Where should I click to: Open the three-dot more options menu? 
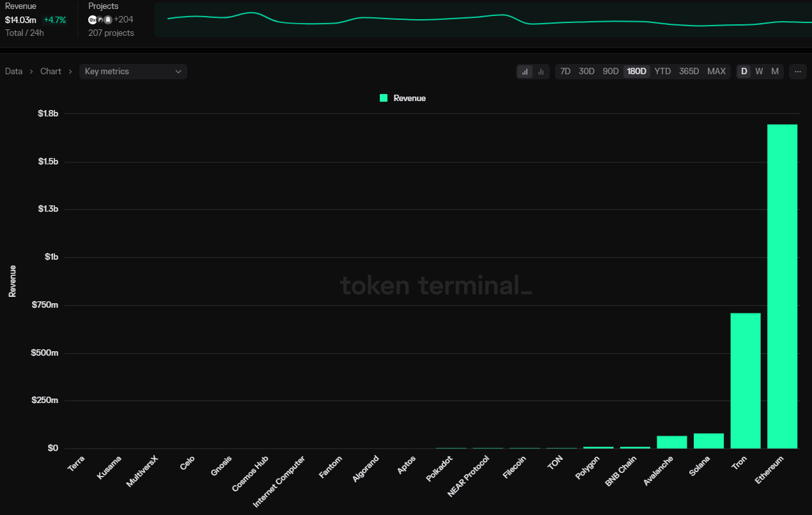(797, 72)
